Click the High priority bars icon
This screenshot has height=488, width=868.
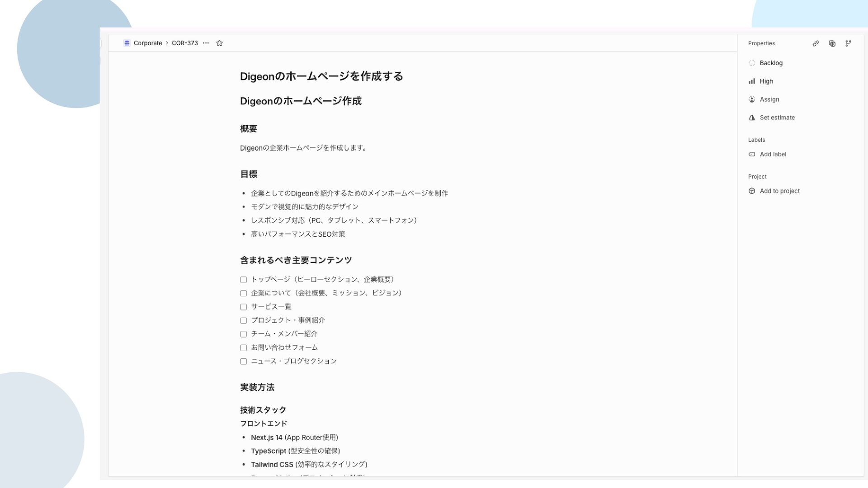tap(752, 81)
